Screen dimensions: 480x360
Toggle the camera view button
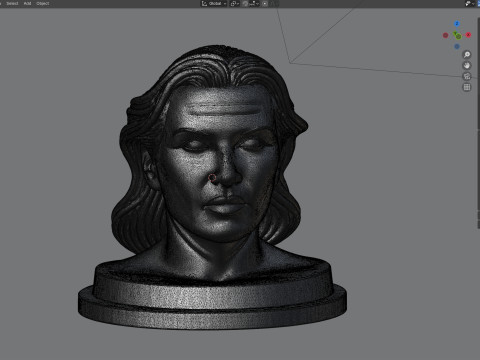[467, 76]
